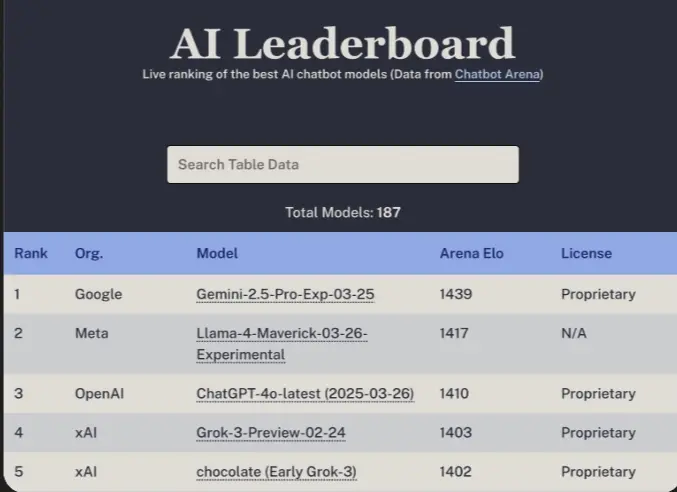This screenshot has width=677, height=492.
Task: Select the Meta organization cell
Action: point(91,333)
